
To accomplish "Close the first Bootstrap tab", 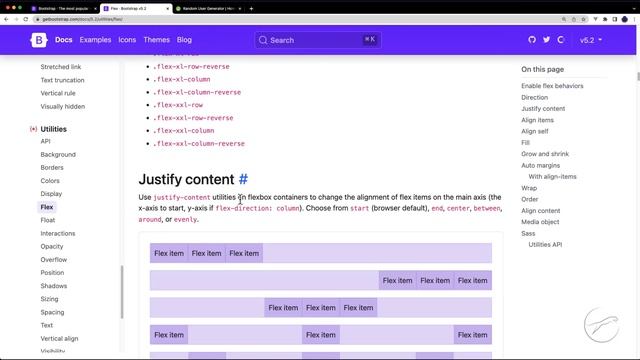I will coord(95,8).
